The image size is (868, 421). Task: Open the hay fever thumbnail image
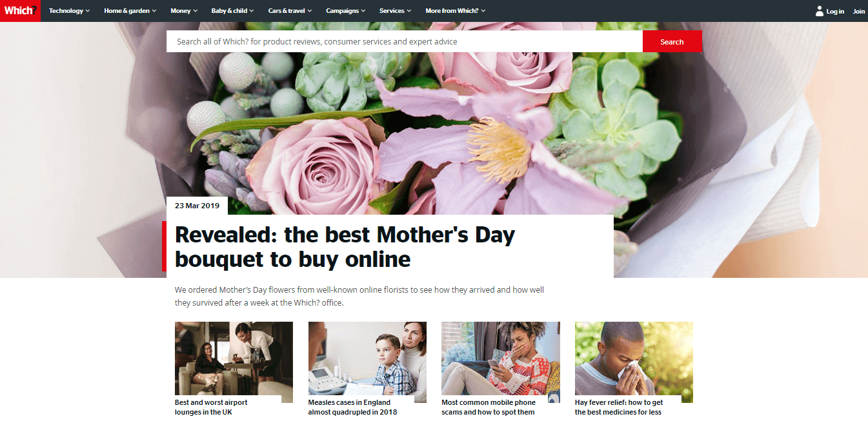tap(634, 362)
